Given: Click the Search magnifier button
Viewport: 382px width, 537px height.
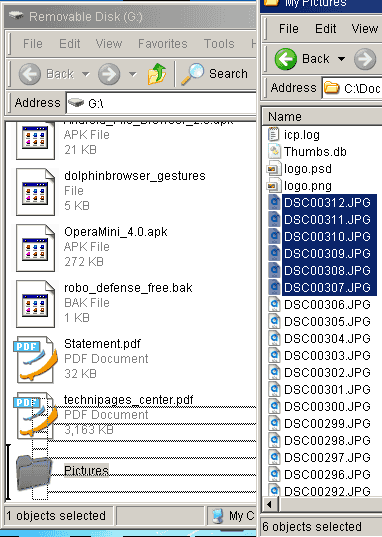Looking at the screenshot, I should click(214, 74).
